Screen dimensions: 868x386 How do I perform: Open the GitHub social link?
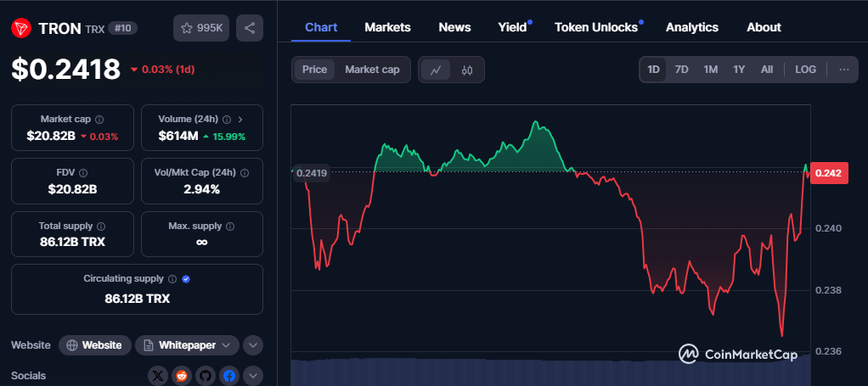[206, 376]
